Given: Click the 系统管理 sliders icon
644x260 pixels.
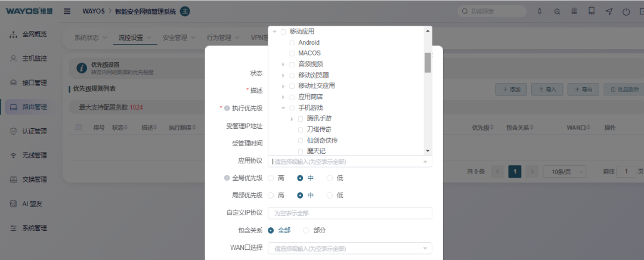Looking at the screenshot, I should (x=13, y=228).
